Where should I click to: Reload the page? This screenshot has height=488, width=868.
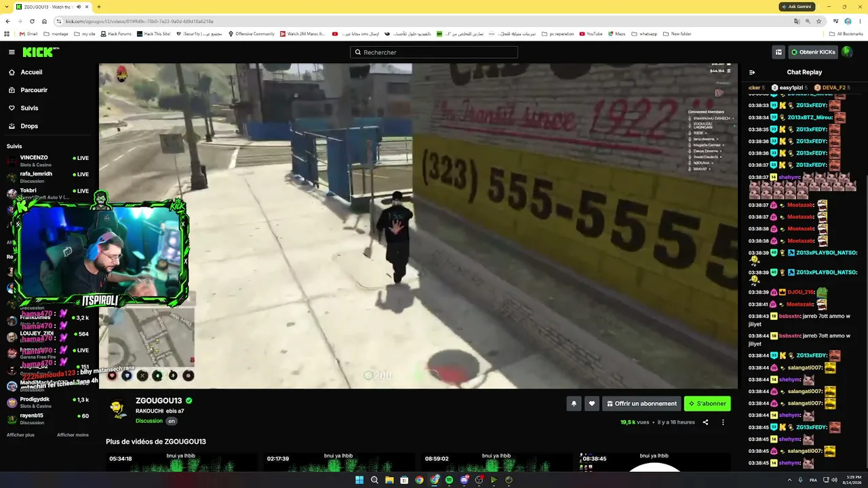[x=33, y=21]
